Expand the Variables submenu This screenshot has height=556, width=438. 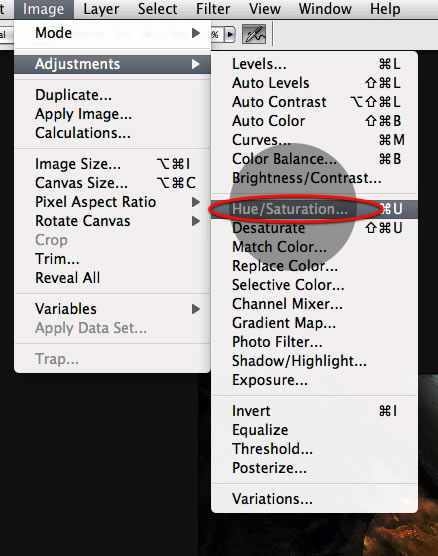tap(112, 309)
